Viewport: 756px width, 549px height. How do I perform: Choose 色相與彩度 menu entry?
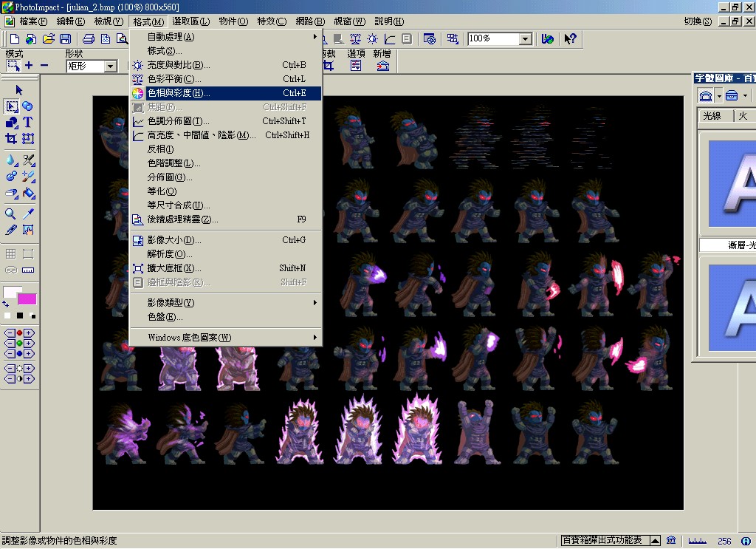226,92
